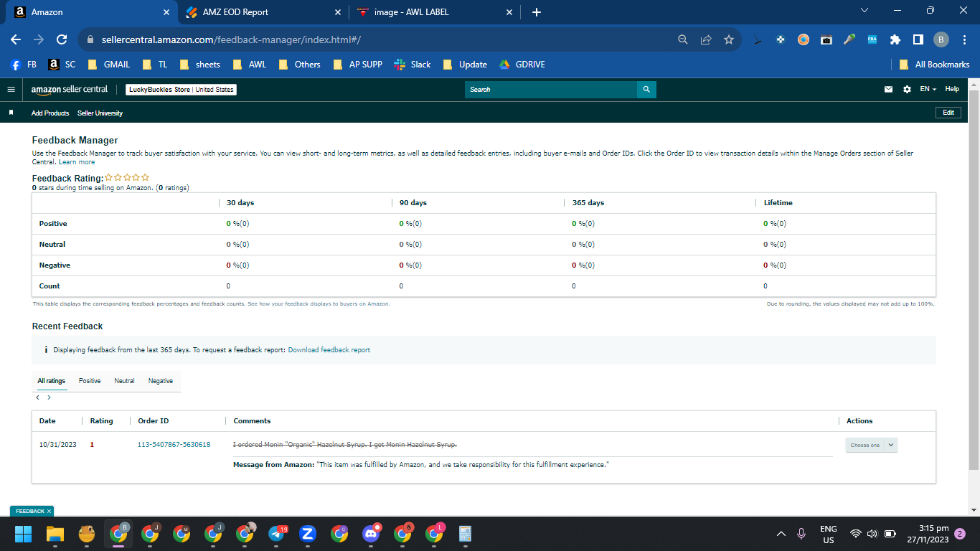Open the AP SUPP bookmark folder
980x551 pixels.
[x=357, y=65]
